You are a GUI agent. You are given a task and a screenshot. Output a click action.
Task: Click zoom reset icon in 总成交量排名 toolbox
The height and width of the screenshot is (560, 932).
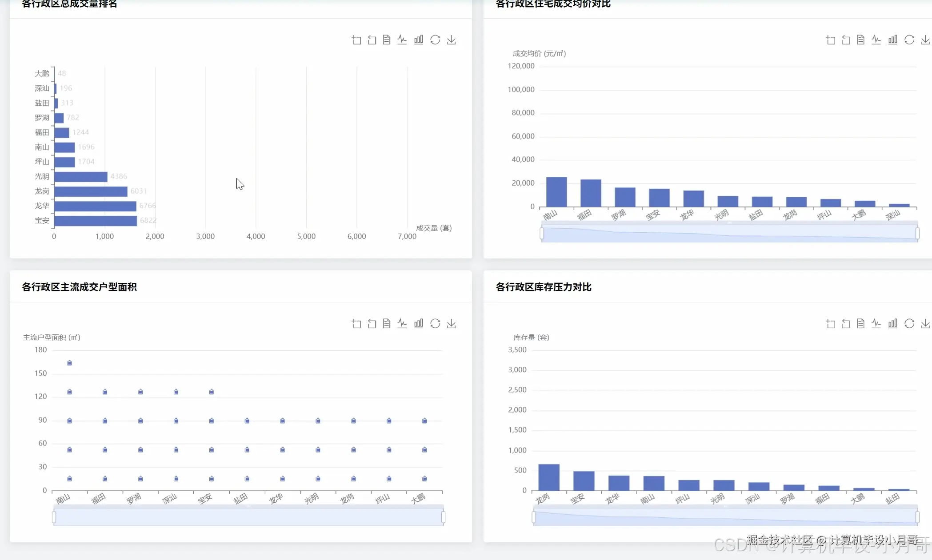point(372,40)
